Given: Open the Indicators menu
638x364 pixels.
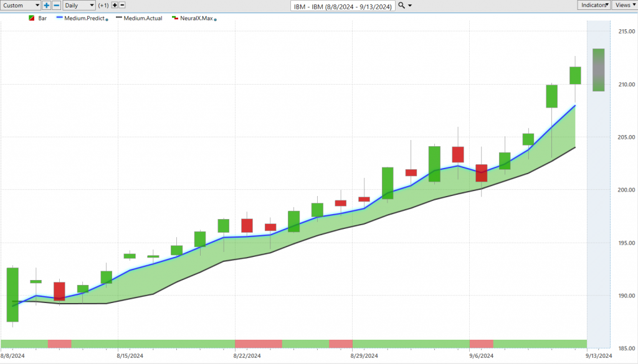Looking at the screenshot, I should [x=594, y=5].
